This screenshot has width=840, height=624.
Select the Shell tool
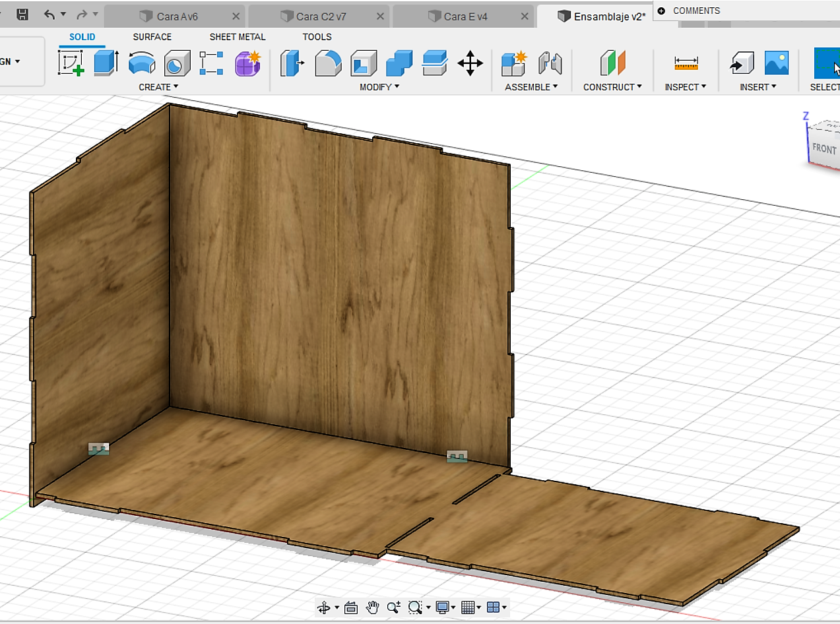coord(364,64)
